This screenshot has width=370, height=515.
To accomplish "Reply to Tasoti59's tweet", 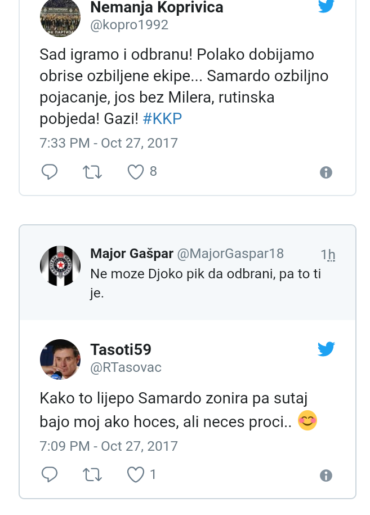I will click(x=49, y=474).
